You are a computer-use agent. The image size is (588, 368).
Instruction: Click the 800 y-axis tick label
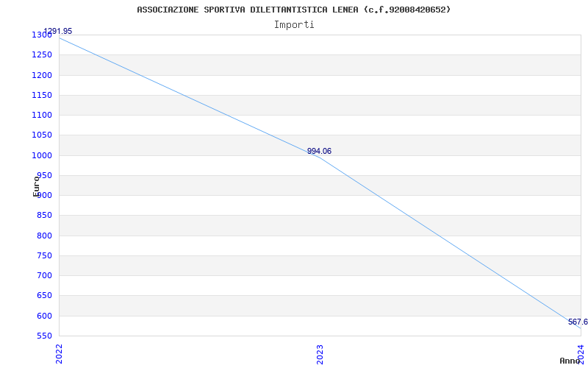(44, 236)
